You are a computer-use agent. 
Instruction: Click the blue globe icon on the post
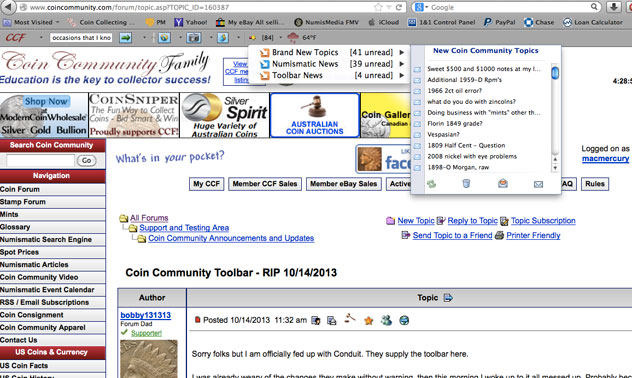click(x=404, y=320)
